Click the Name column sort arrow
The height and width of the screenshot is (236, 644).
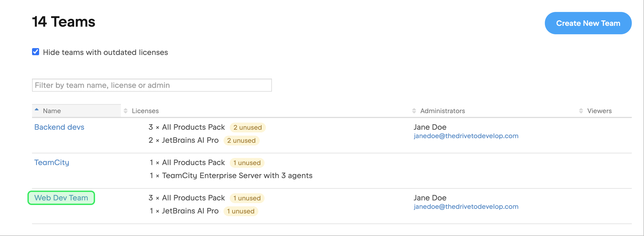[x=37, y=110]
